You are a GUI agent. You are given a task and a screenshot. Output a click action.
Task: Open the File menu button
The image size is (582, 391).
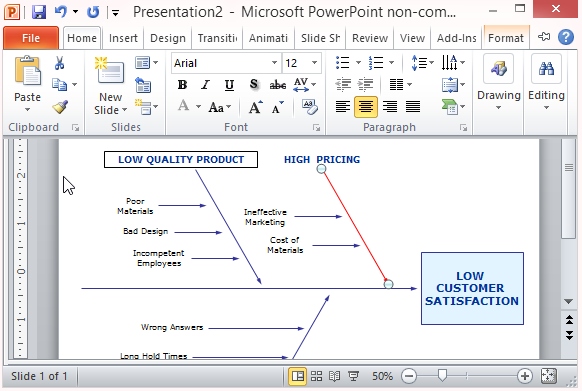tap(31, 38)
